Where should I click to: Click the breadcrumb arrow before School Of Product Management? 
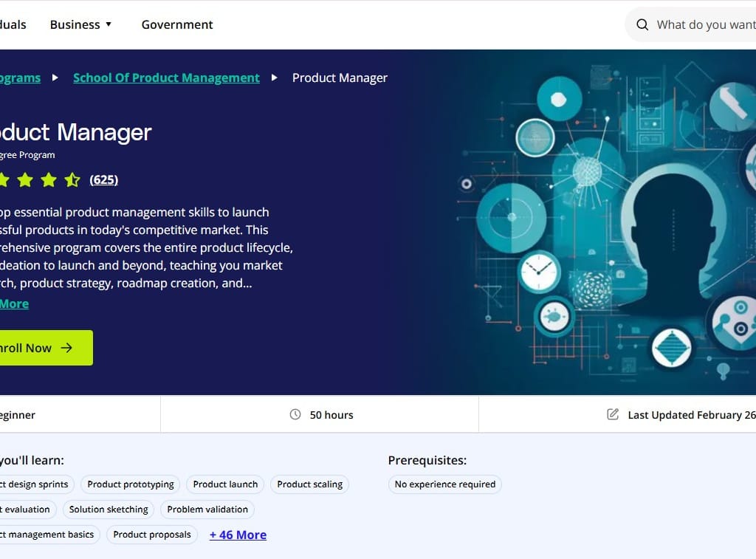click(x=55, y=78)
